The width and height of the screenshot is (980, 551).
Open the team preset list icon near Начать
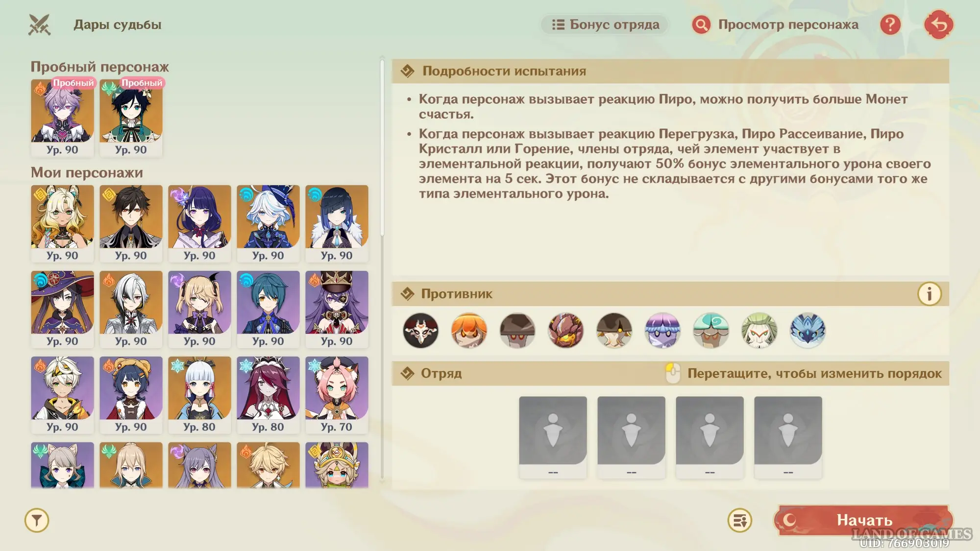pos(739,520)
